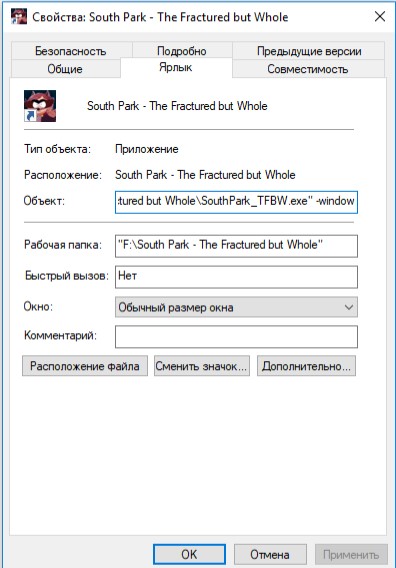Screen dimensions: 396x568
Task: Click the Расположение файла button
Action: tap(85, 366)
